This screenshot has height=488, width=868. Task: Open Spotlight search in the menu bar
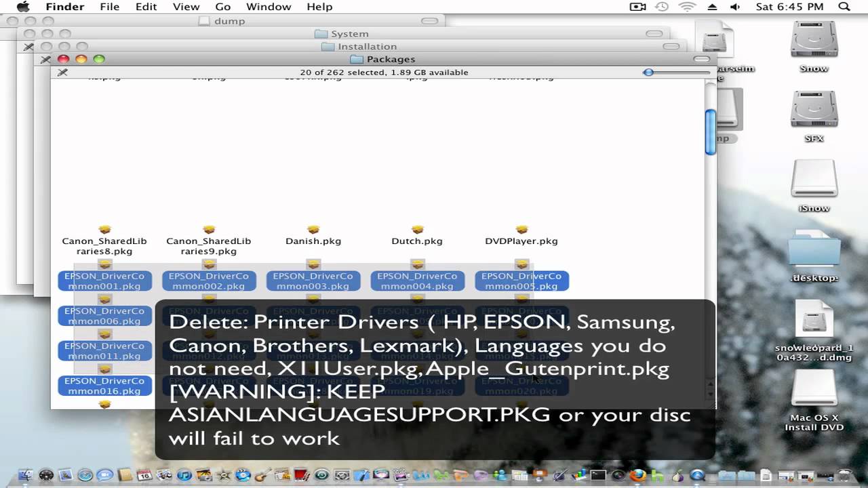tap(844, 7)
